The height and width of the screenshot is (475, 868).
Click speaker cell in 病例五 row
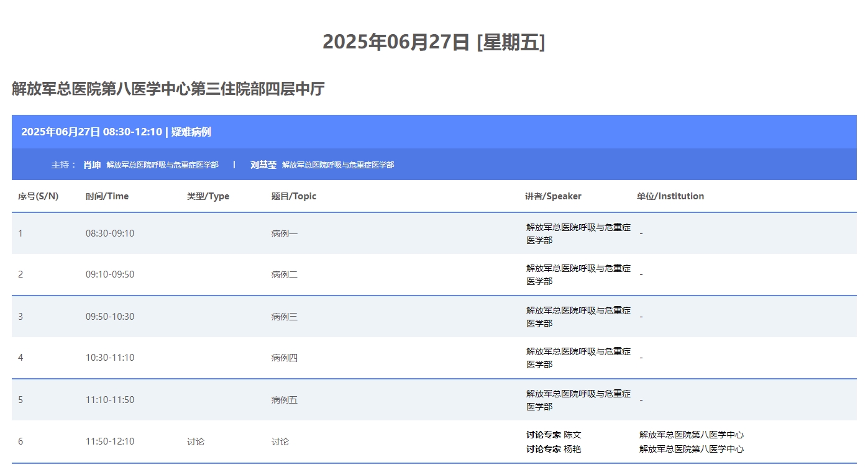[x=578, y=400]
